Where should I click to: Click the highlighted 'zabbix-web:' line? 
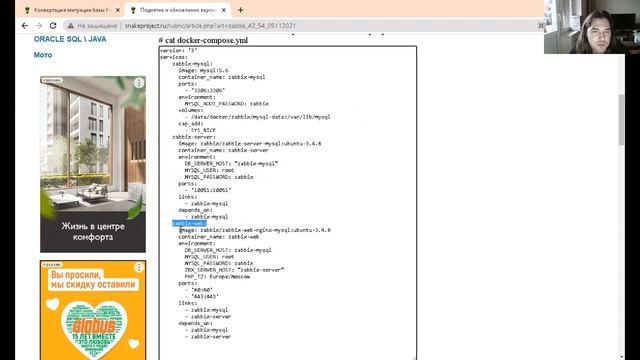pyautogui.click(x=189, y=224)
